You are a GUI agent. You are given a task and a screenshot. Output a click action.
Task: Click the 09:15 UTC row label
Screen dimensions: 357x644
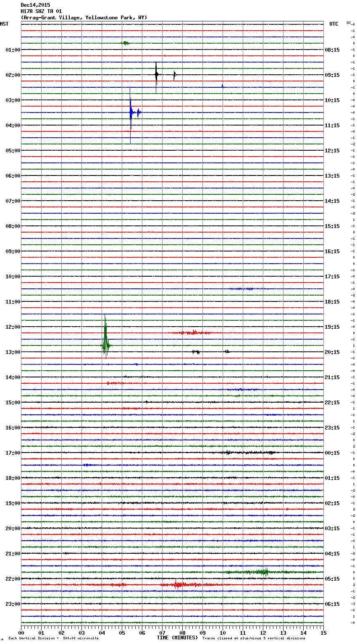click(332, 75)
